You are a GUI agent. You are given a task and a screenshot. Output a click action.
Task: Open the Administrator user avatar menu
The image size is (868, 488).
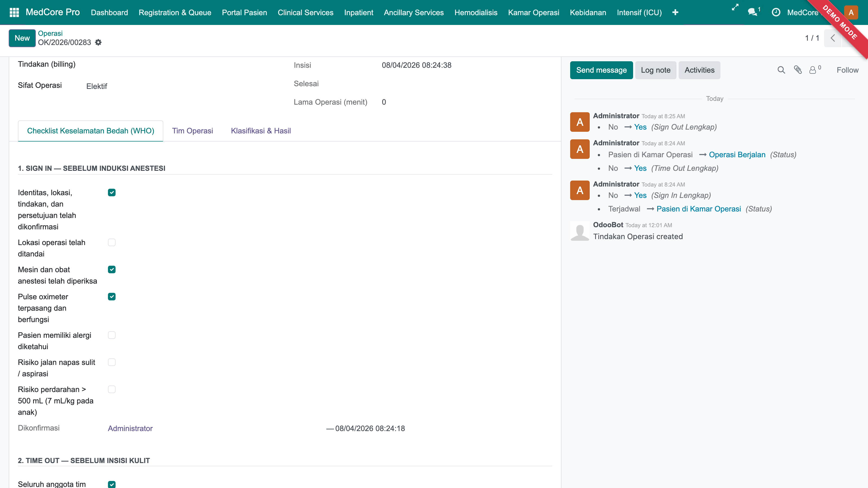pyautogui.click(x=851, y=12)
